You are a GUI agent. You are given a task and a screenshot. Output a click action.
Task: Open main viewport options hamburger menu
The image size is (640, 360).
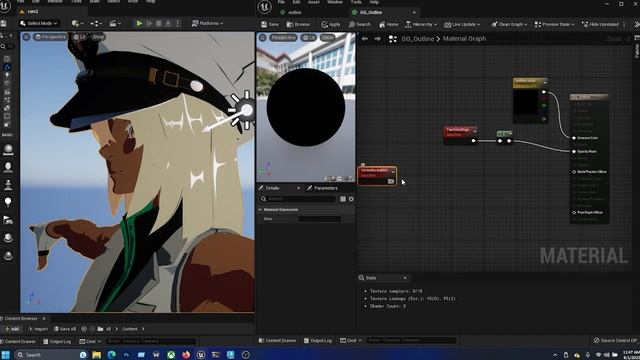click(26, 37)
